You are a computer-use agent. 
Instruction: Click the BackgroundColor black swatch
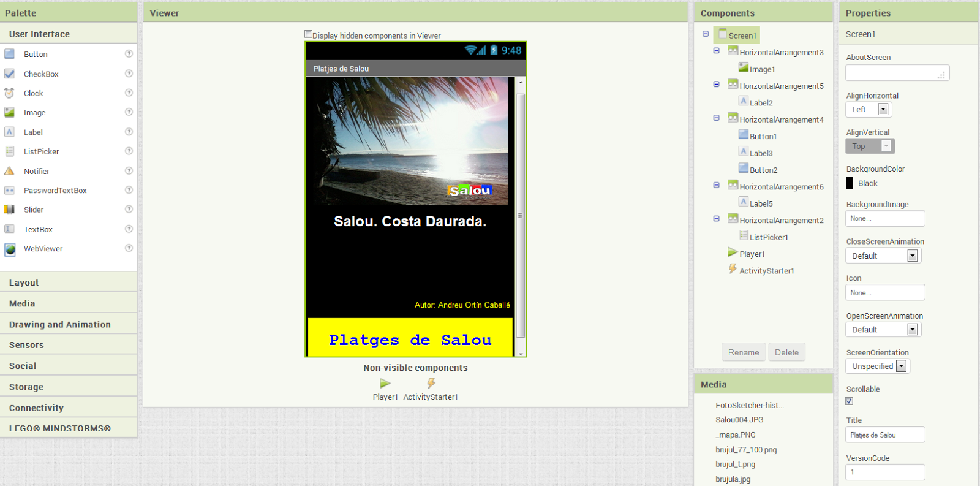(850, 183)
